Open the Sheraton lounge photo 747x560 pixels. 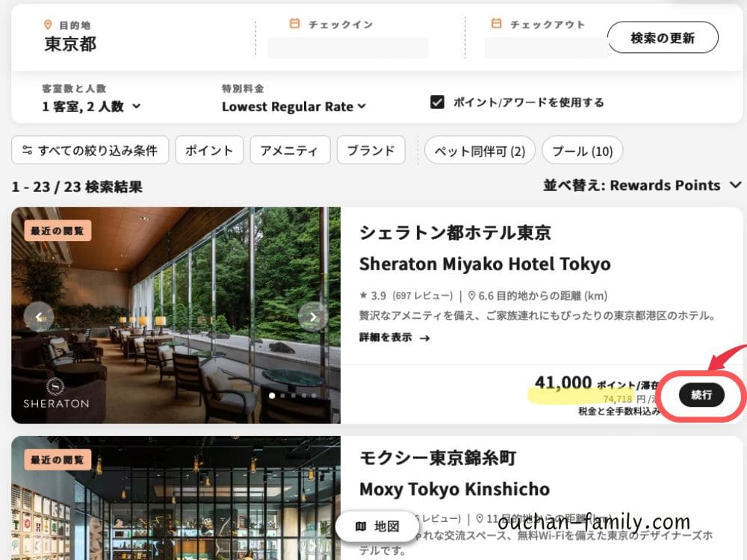(x=176, y=315)
